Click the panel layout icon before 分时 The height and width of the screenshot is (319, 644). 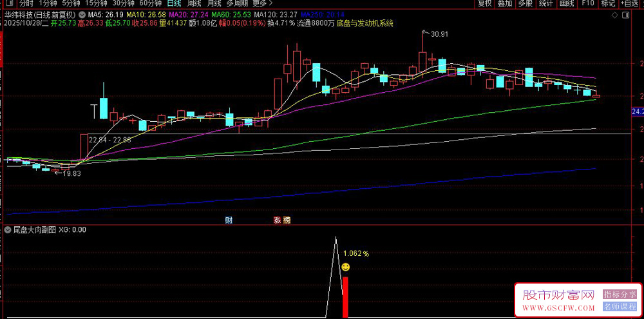(10, 3)
